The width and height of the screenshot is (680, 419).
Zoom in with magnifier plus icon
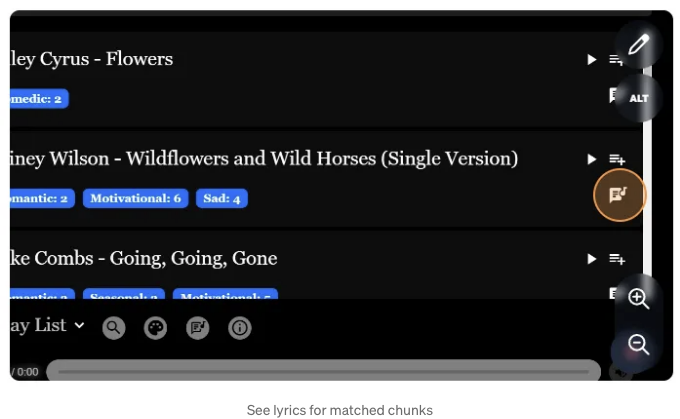click(x=638, y=298)
